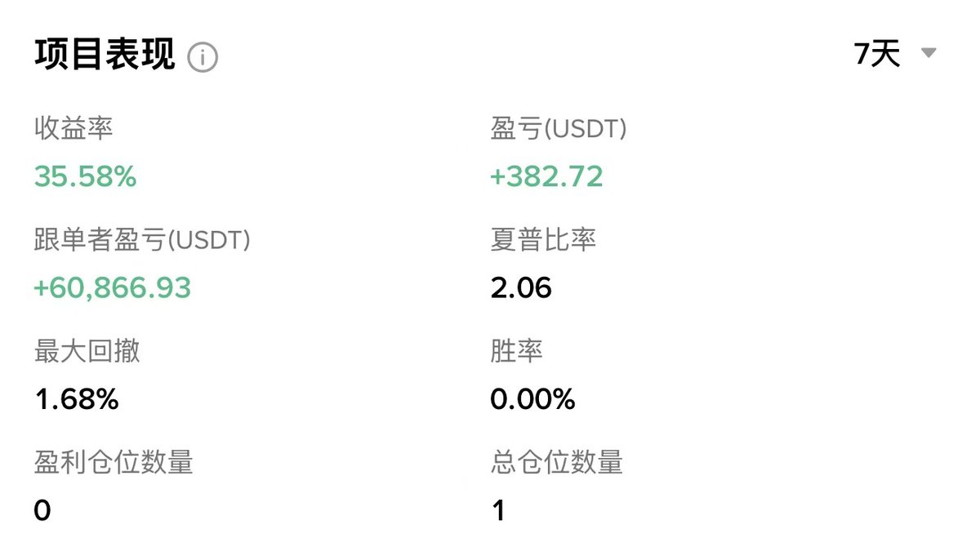Tap the 胜率 label
The image size is (980, 556).
pyautogui.click(x=517, y=351)
